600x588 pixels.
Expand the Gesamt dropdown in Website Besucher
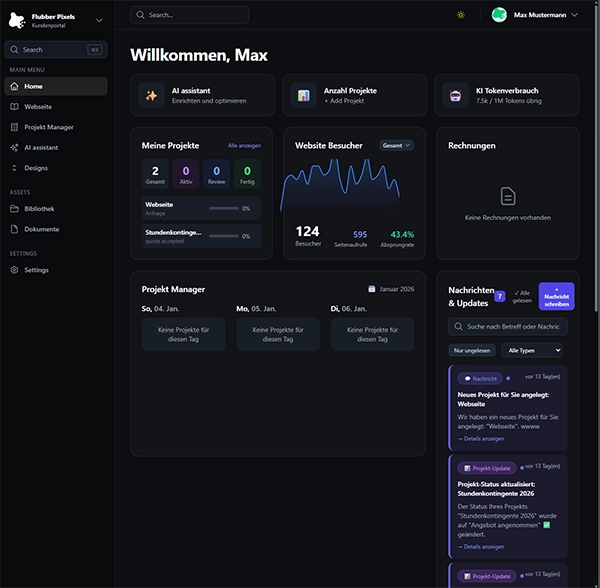pos(397,145)
